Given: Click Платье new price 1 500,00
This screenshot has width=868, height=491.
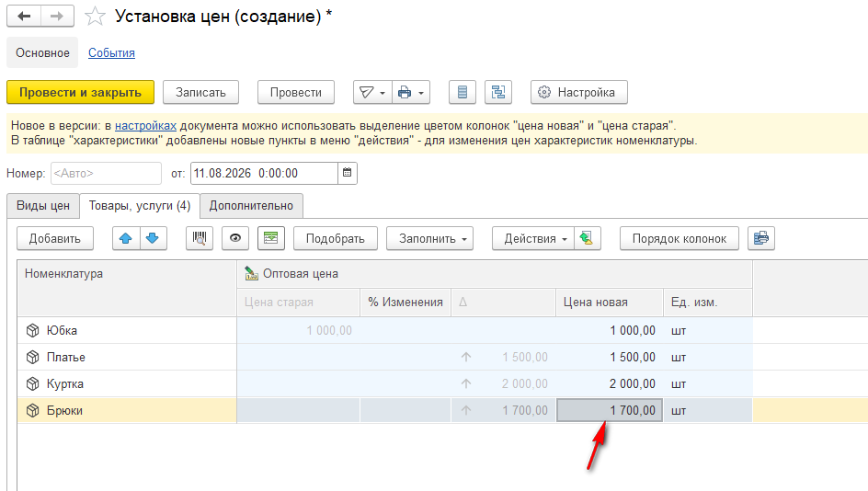Looking at the screenshot, I should pos(633,357).
